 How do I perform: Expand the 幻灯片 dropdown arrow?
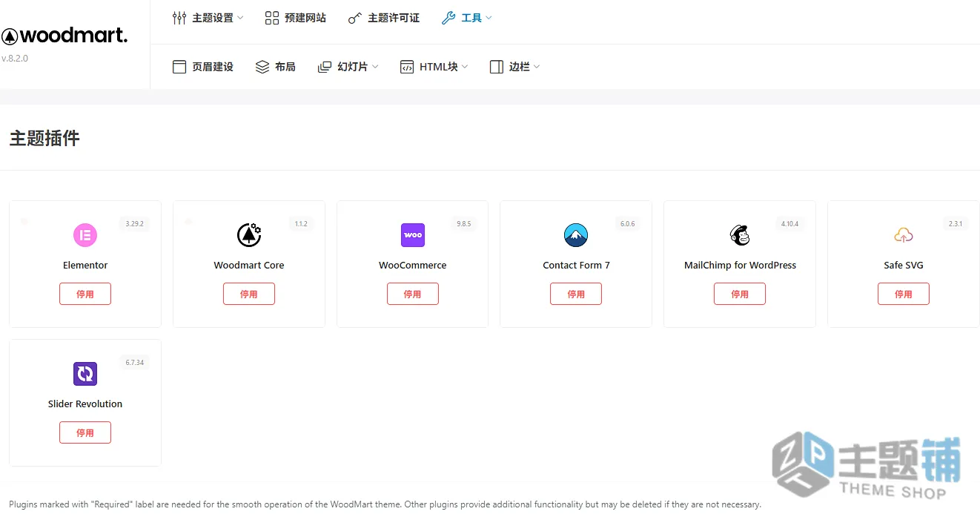[375, 67]
